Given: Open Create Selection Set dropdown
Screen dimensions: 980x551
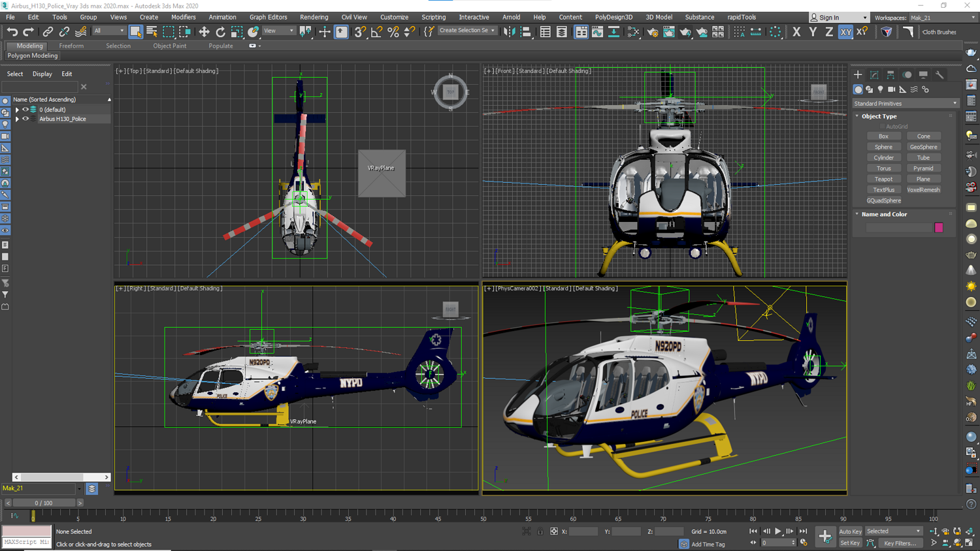Looking at the screenshot, I should pyautogui.click(x=466, y=31).
